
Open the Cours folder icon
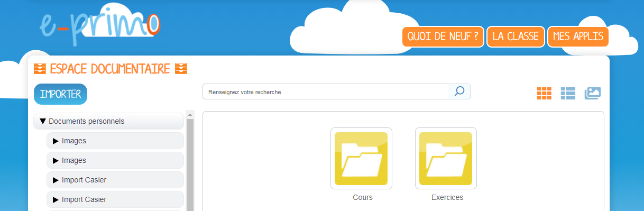point(361,159)
